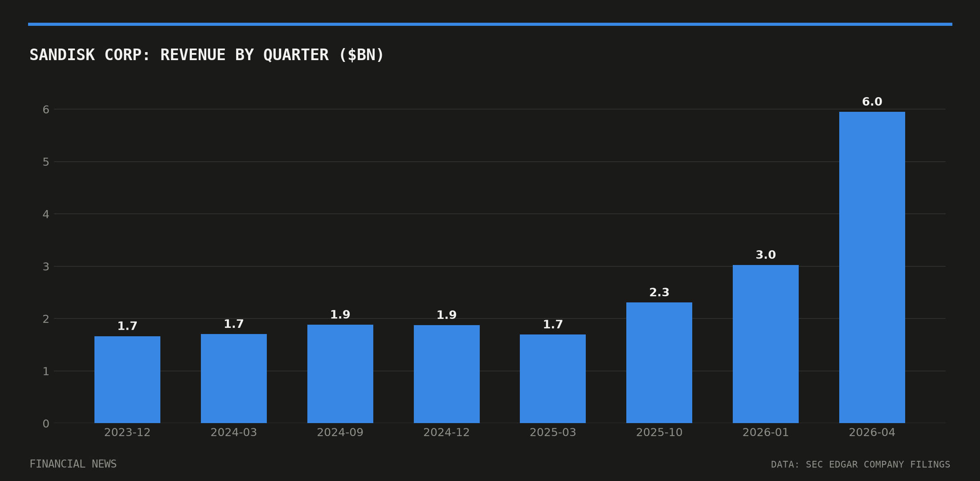Image resolution: width=980 pixels, height=481 pixels.
Task: Select the tallest 2026-04 revenue bar
Action: [x=872, y=267]
